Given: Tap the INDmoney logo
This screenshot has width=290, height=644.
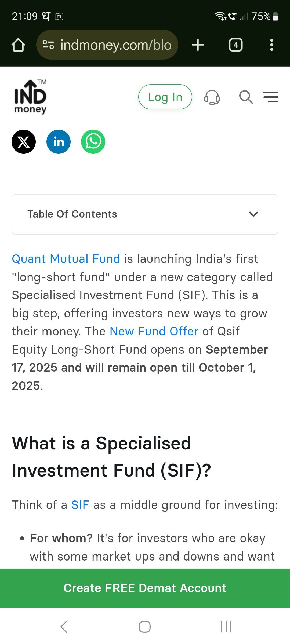Looking at the screenshot, I should click(x=30, y=97).
